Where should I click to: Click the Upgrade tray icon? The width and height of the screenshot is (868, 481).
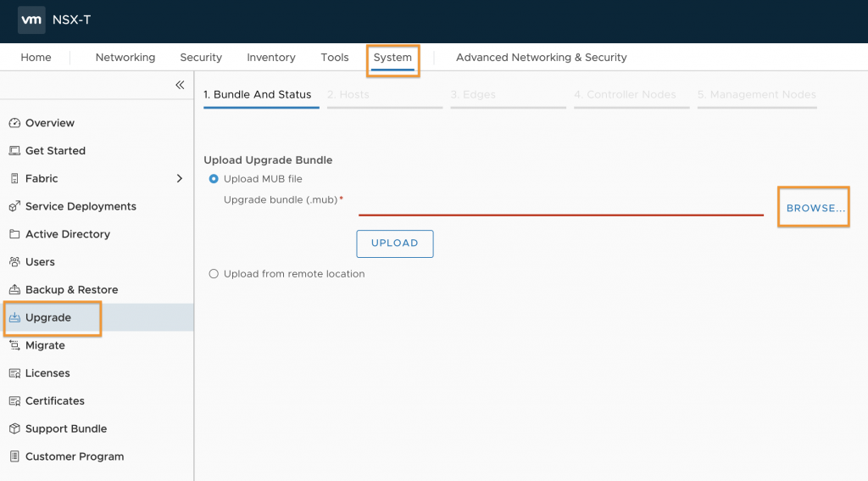[x=14, y=317]
